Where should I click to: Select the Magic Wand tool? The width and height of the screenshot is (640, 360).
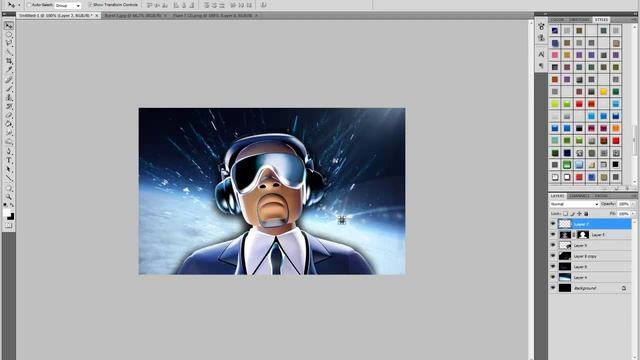[x=9, y=52]
